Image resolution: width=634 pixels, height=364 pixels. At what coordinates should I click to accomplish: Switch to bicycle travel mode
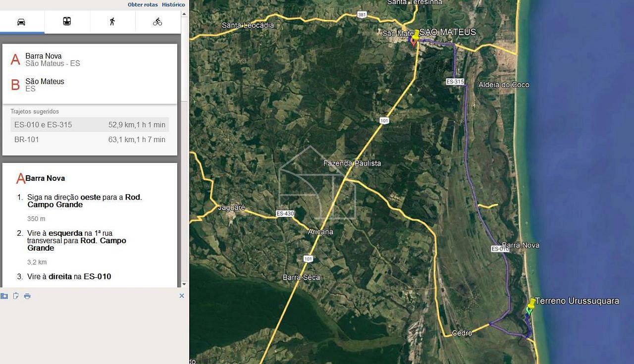click(158, 21)
